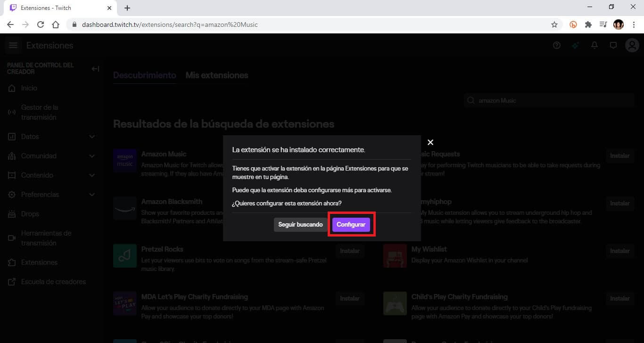Open Extensiones in the sidebar
The width and height of the screenshot is (644, 343).
pyautogui.click(x=39, y=262)
